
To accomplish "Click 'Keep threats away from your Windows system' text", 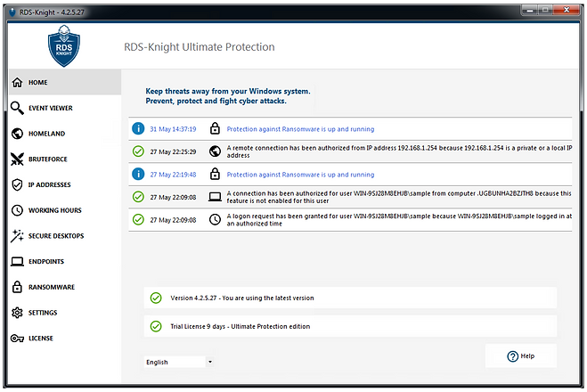I will coord(228,91).
